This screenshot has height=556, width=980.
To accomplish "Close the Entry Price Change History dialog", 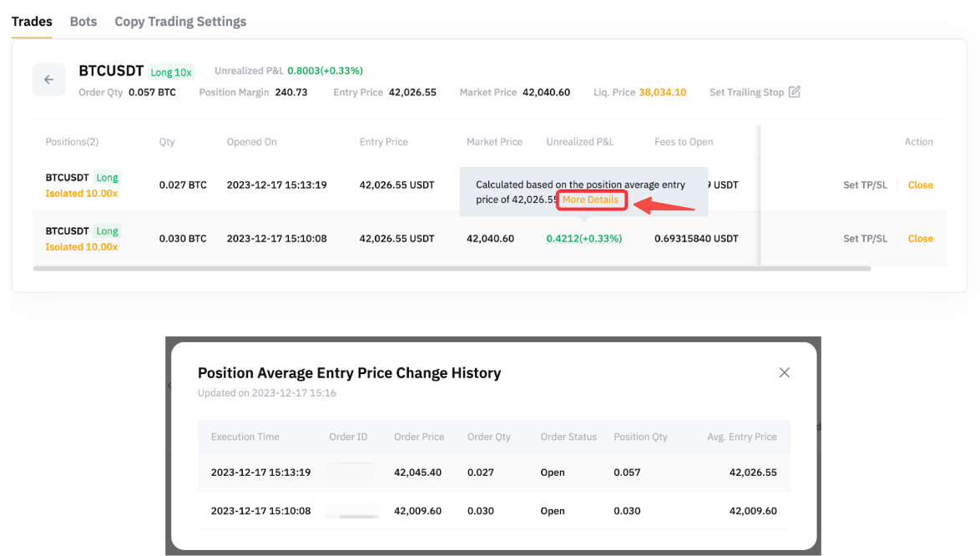I will [x=784, y=372].
